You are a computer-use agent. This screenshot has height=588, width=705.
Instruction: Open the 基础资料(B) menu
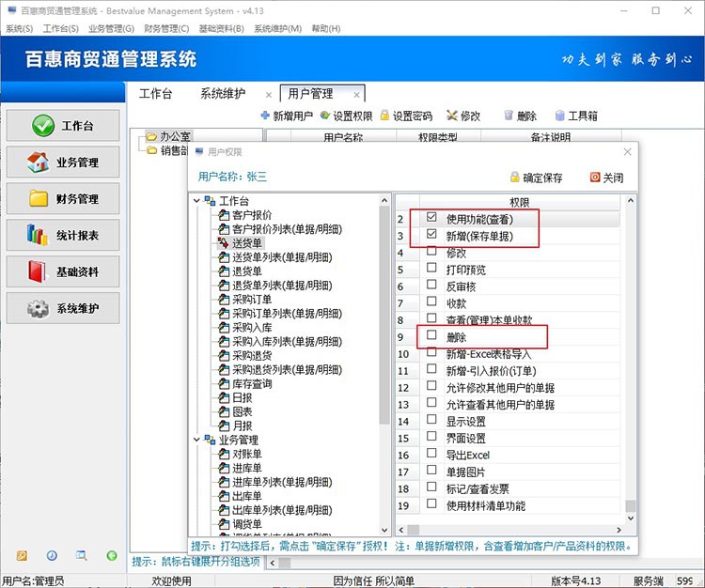(x=221, y=29)
